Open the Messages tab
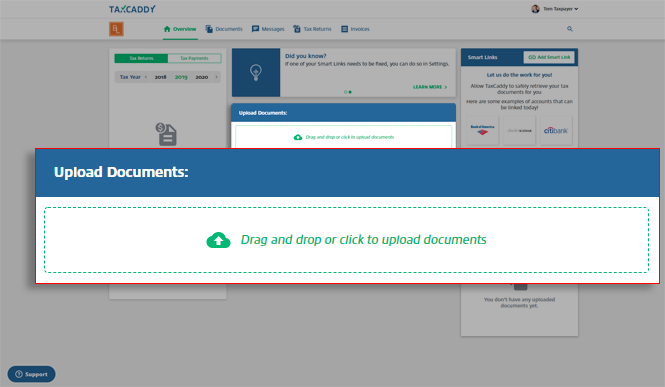This screenshot has height=387, width=665. coord(268,29)
